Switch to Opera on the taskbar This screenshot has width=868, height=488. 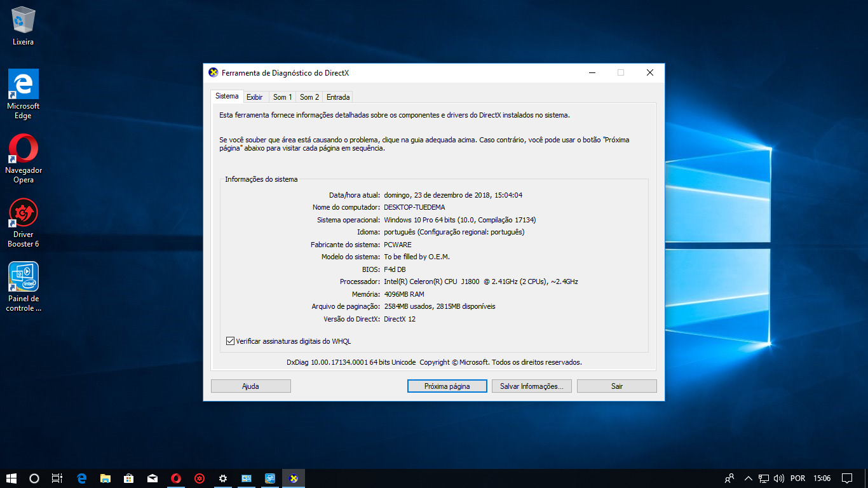pos(176,478)
